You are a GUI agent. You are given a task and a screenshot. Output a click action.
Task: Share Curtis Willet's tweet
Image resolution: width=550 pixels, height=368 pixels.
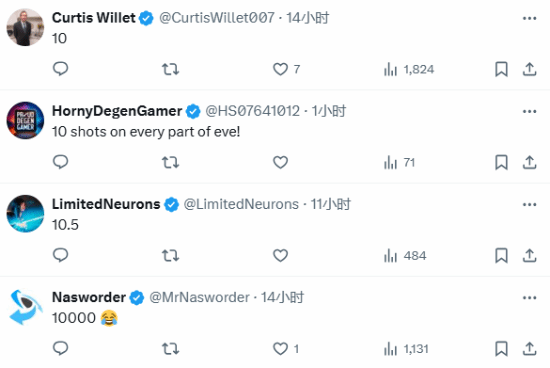(x=529, y=69)
